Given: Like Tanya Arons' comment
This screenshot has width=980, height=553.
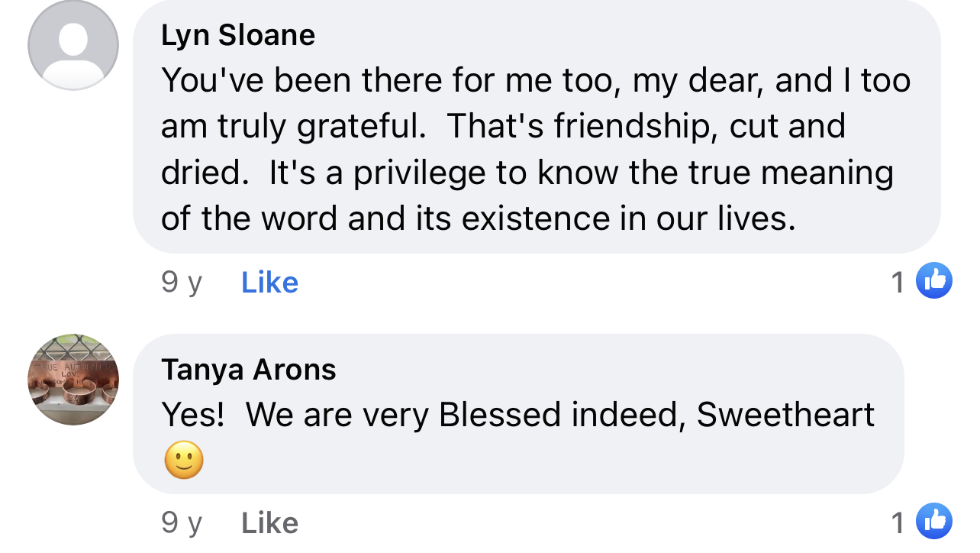Looking at the screenshot, I should [269, 523].
